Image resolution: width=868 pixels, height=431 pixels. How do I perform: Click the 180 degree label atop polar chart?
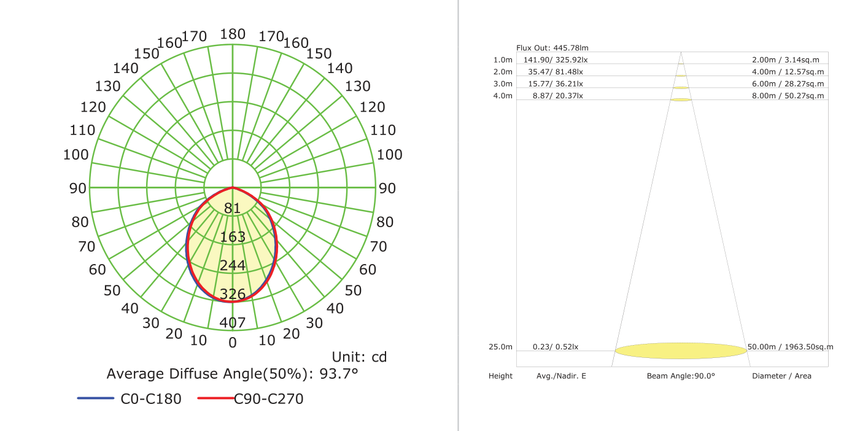[x=233, y=34]
